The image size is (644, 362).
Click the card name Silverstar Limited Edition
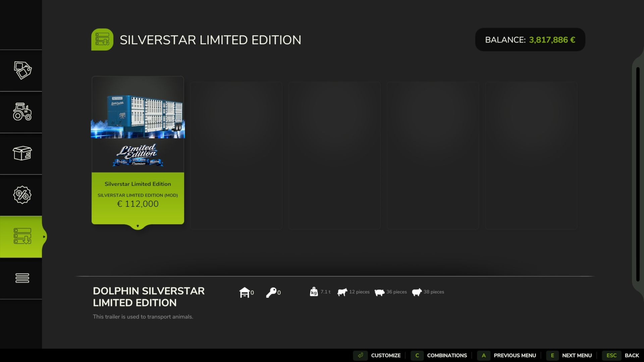point(138,184)
